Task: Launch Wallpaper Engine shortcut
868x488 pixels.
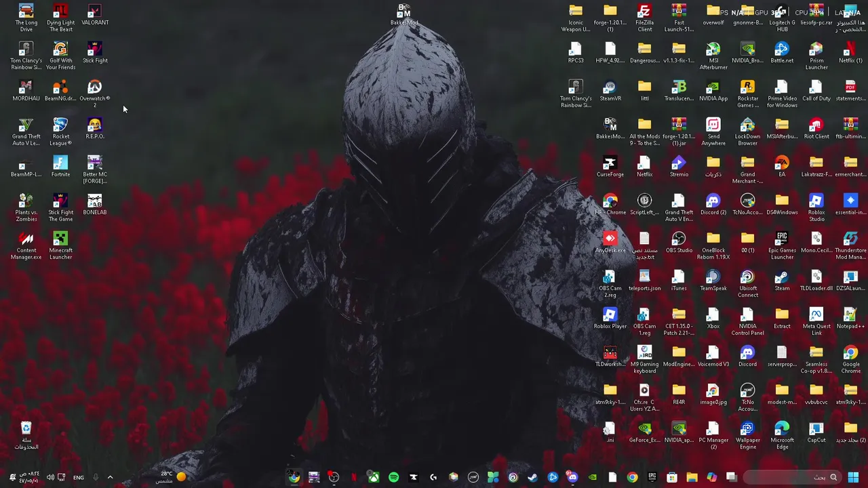Action: click(x=747, y=435)
